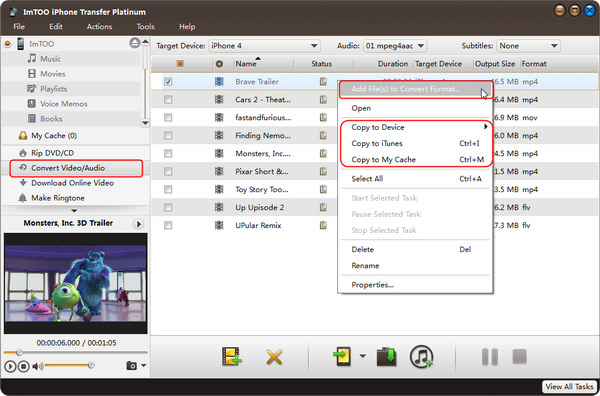600x396 pixels.
Task: Click the Monsters, Inc. preview video thumbnail
Action: point(75,283)
